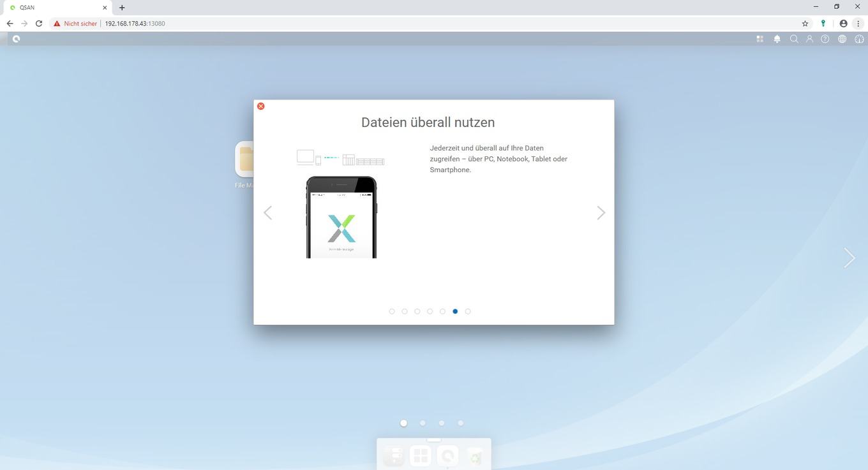
Task: Collapse the dock using its handle
Action: pyautogui.click(x=434, y=440)
